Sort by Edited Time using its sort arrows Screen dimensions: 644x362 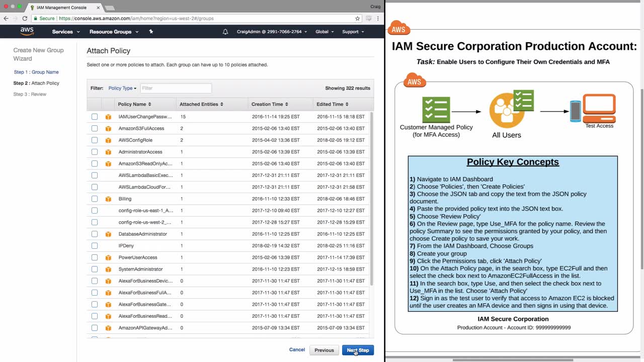[347, 105]
